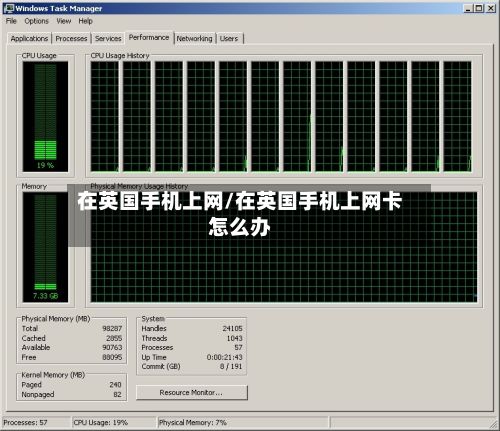Open the View menu
This screenshot has height=431, width=500.
coord(63,21)
